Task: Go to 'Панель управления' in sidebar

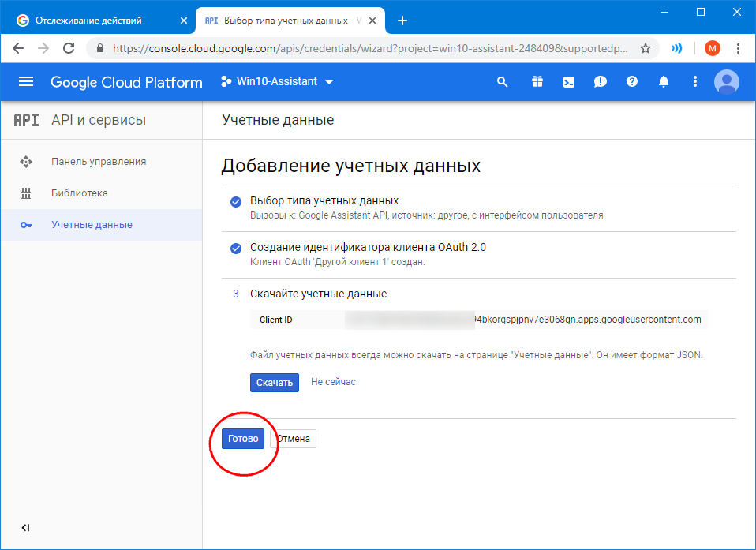Action: click(99, 162)
